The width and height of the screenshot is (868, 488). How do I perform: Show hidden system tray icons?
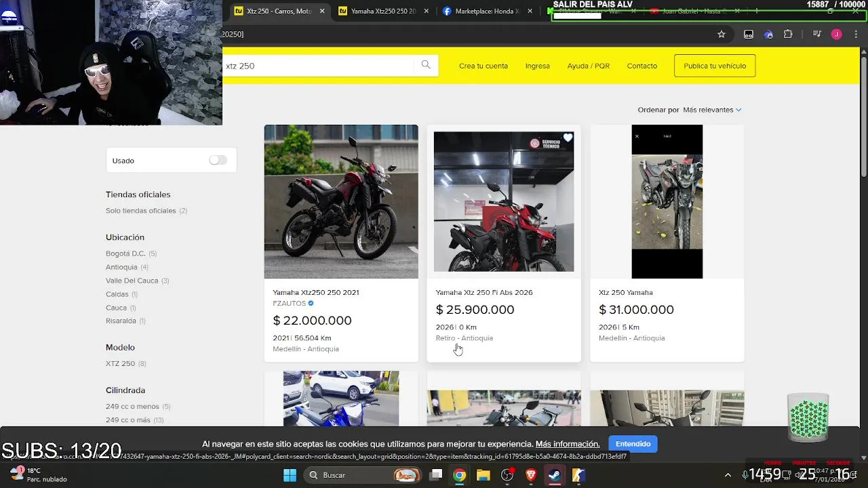(728, 475)
